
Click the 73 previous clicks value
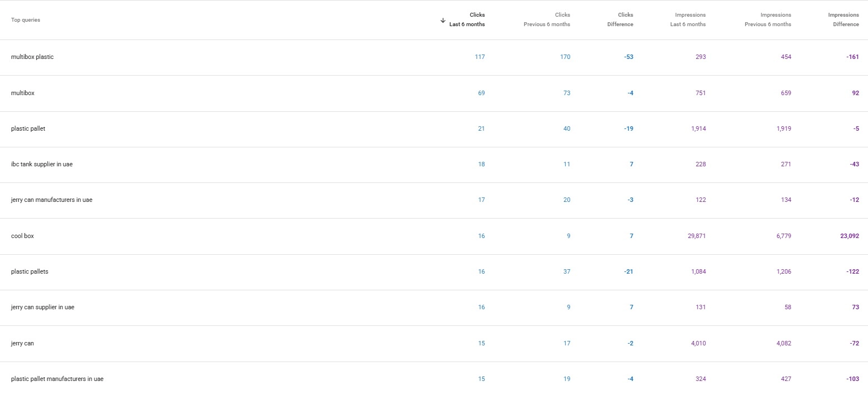pos(567,93)
